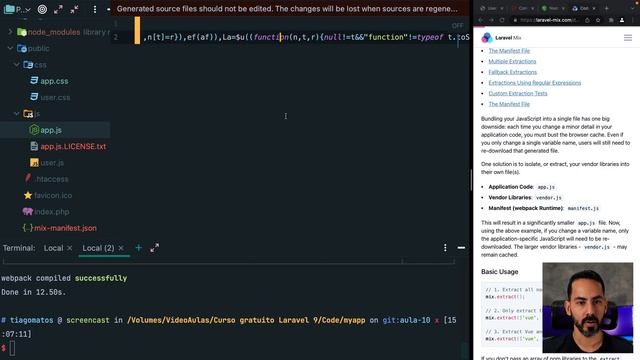Click line 2 code in the editor

(x=306, y=37)
